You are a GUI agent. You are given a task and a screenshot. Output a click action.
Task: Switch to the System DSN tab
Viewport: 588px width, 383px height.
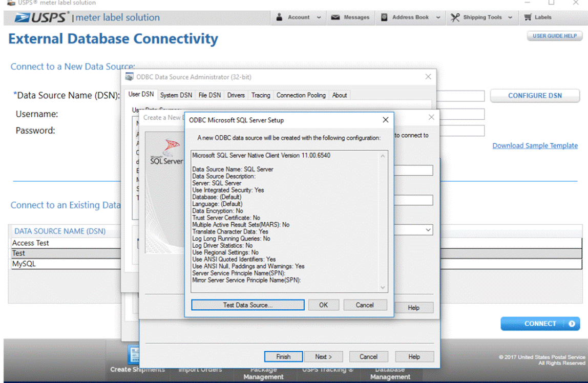coord(176,95)
